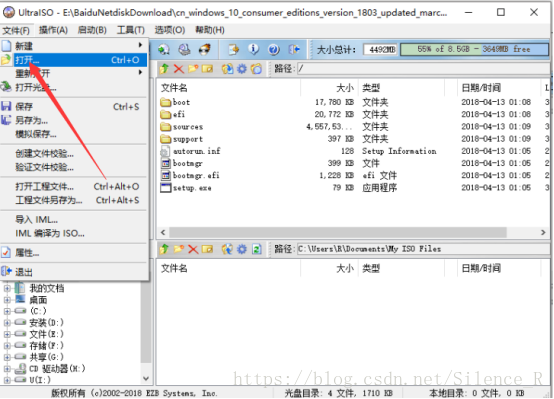Screen dimensions: 554x399
Task: Open the 帮助(H) menu
Action: point(210,30)
